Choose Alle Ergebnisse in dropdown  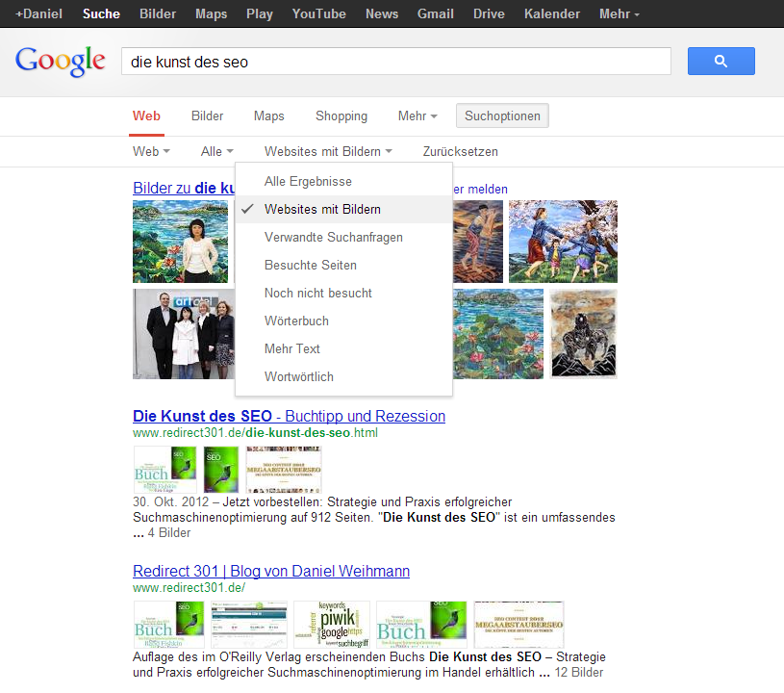coord(344,181)
